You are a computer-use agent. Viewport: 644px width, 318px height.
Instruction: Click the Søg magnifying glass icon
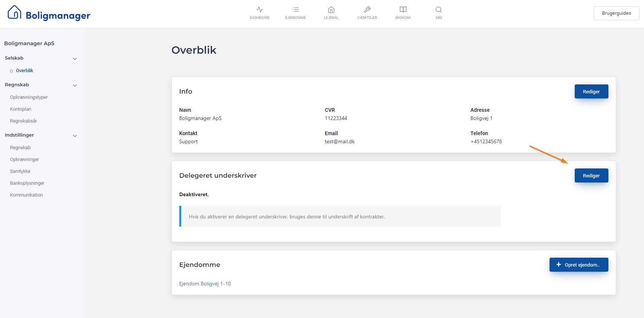(x=438, y=10)
